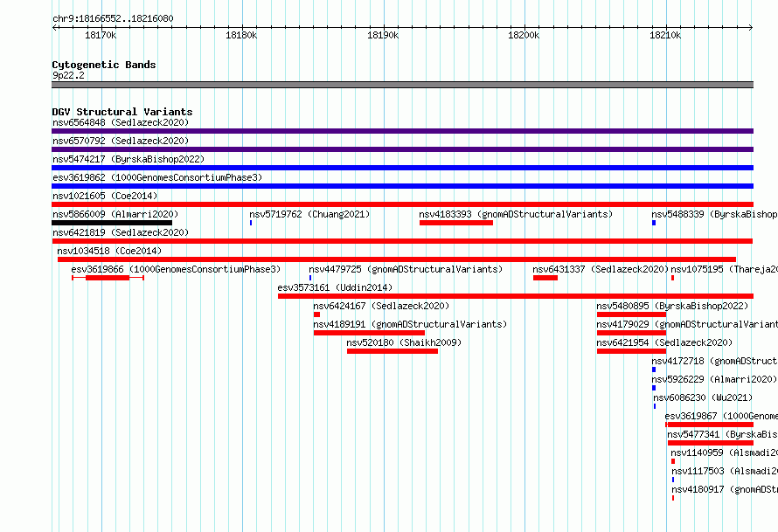Click the red bar under nsv6421954 (Sedlazeck2020)
This screenshot has width=778, height=532.
[x=631, y=351]
